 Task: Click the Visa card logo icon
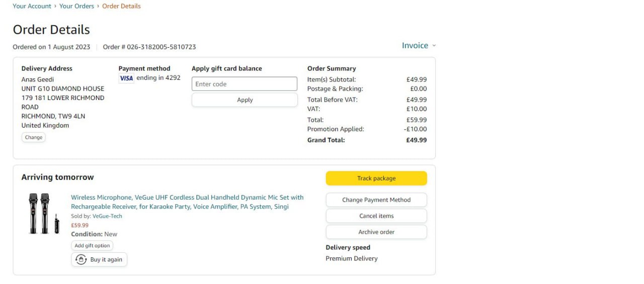point(126,78)
